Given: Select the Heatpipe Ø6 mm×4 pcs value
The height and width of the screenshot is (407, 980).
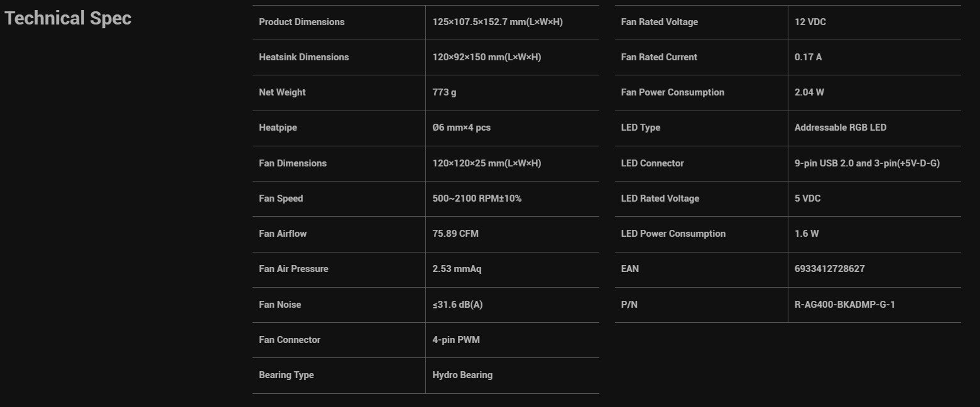Looking at the screenshot, I should pyautogui.click(x=461, y=128).
